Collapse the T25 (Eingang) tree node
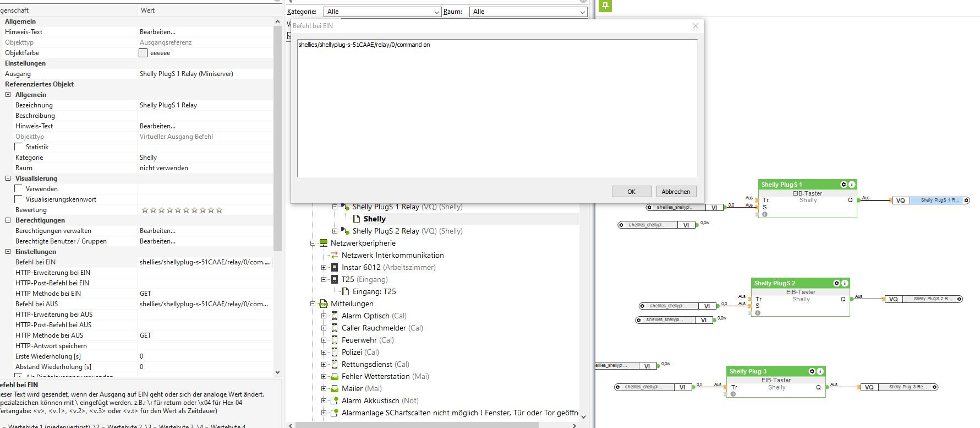This screenshot has height=428, width=980. 324,279
